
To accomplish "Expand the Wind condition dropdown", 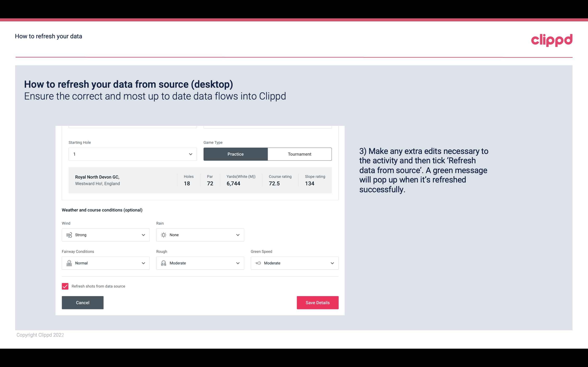I will [x=143, y=235].
